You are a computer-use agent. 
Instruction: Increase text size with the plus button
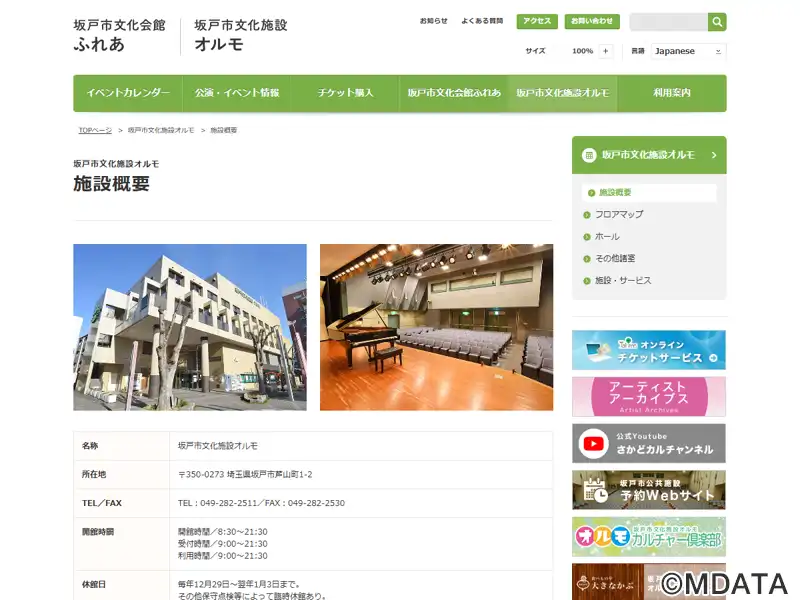pyautogui.click(x=606, y=51)
